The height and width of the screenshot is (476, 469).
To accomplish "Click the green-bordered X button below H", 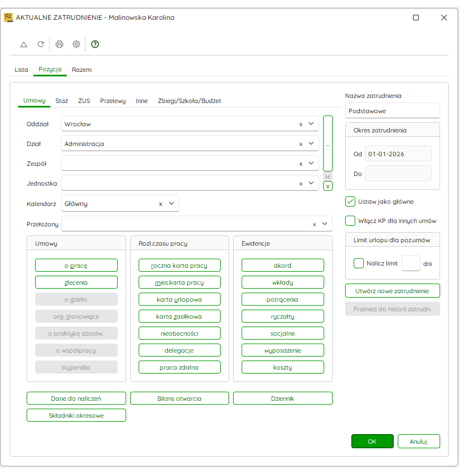I will (328, 186).
